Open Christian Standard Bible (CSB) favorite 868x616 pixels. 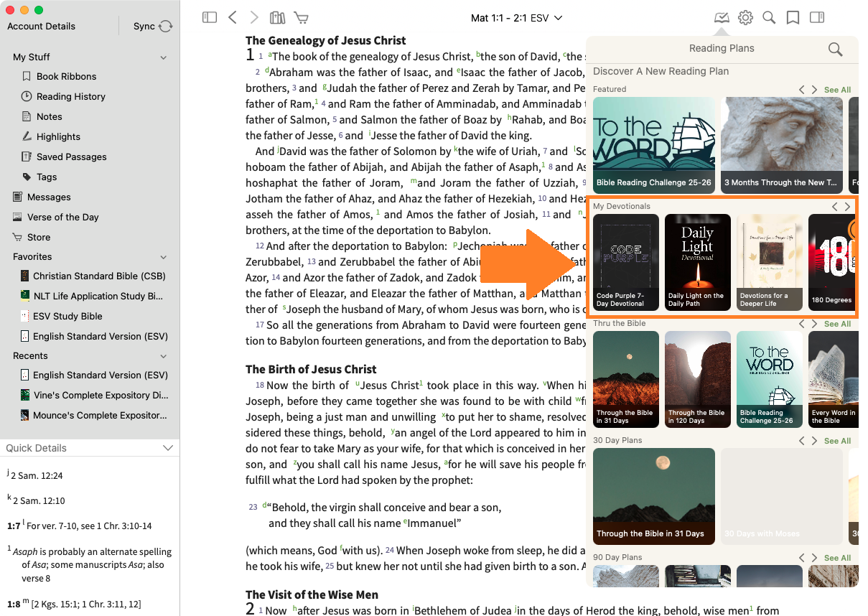tap(93, 276)
